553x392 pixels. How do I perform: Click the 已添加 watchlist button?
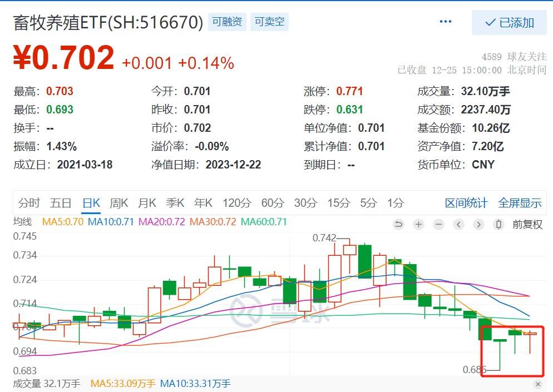510,23
